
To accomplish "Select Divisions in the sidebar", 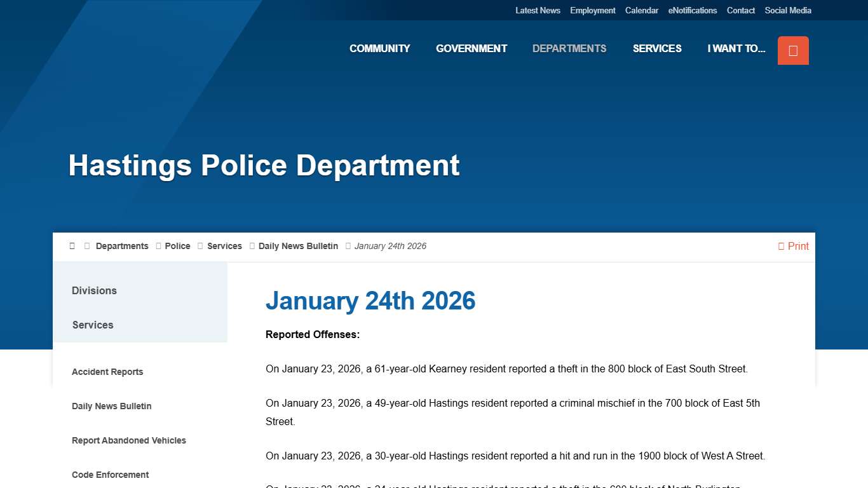I will (94, 290).
